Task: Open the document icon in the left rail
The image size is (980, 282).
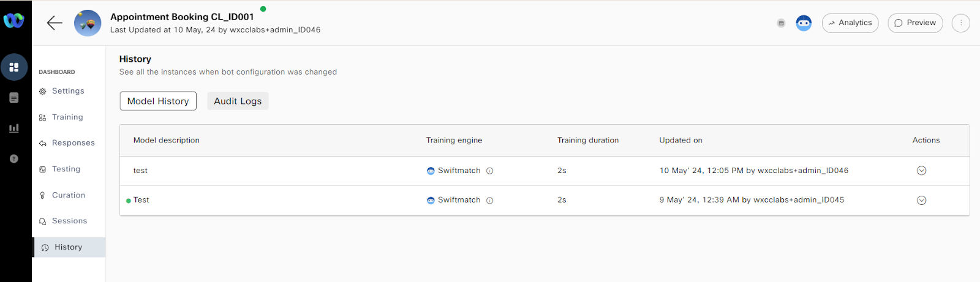Action: tap(14, 98)
